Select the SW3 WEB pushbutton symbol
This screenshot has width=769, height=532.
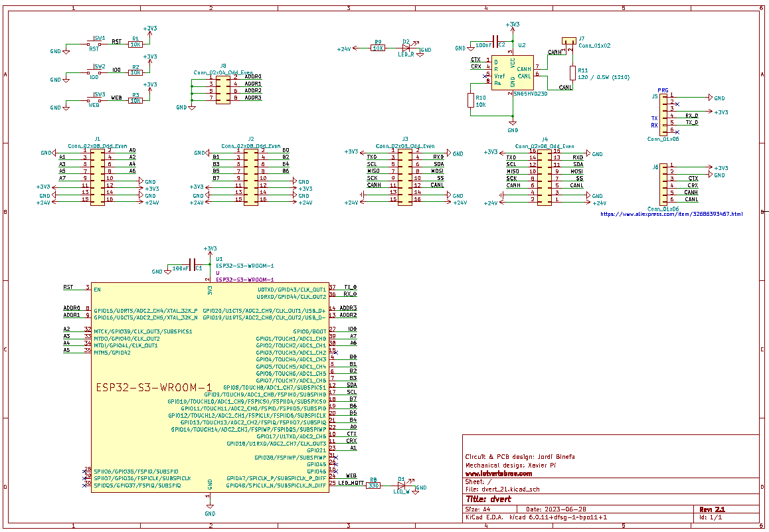[94, 100]
